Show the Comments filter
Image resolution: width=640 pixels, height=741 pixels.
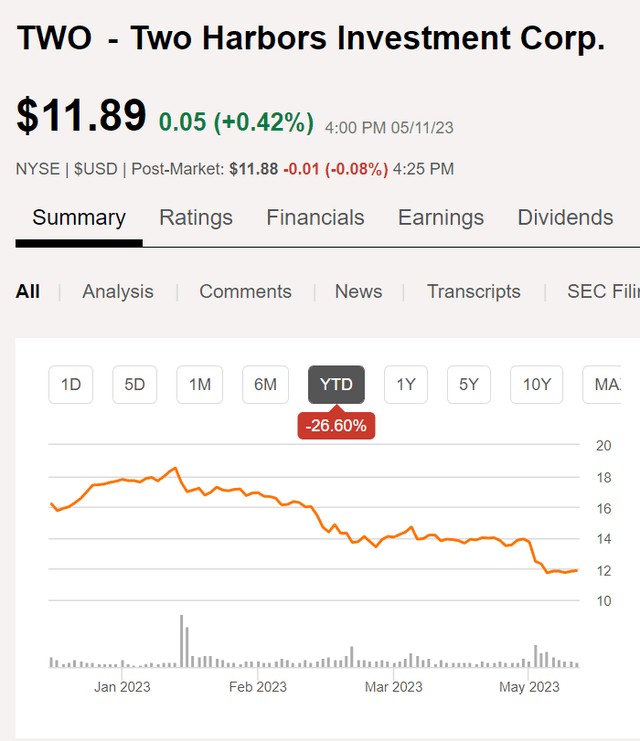click(x=245, y=292)
